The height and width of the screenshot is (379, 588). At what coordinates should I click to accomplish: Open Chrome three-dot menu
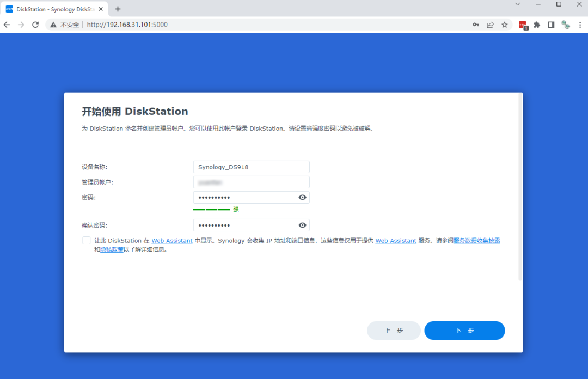579,25
